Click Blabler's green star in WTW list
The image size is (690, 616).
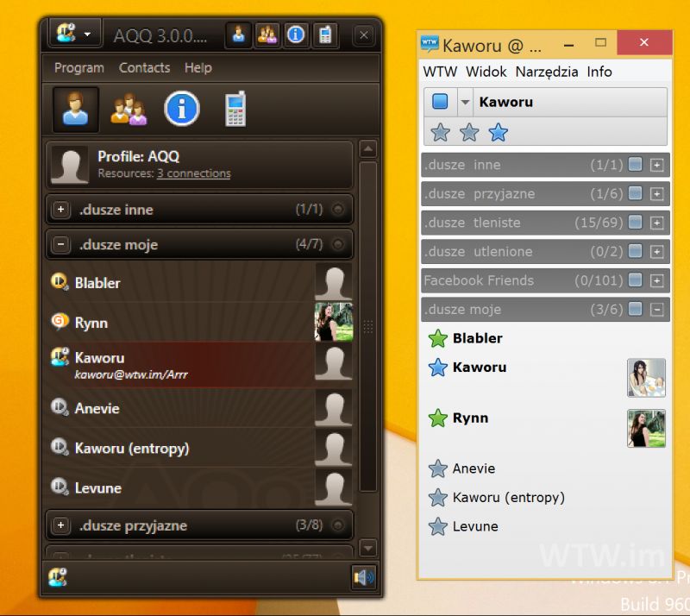pyautogui.click(x=438, y=338)
